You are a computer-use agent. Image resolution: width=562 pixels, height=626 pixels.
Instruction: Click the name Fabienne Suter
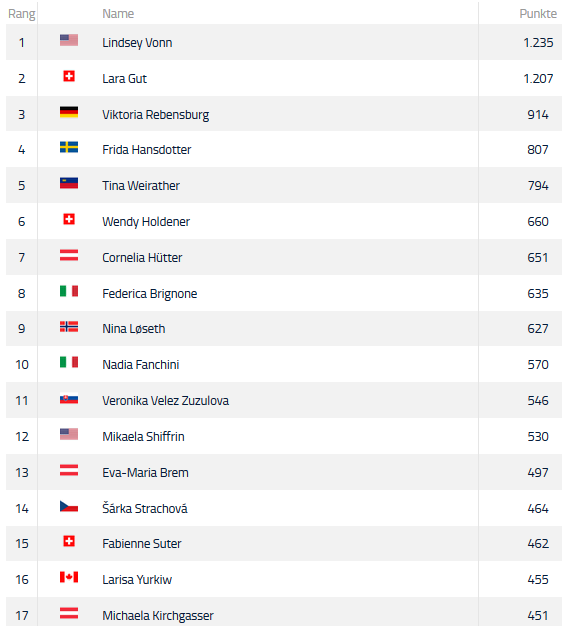142,543
